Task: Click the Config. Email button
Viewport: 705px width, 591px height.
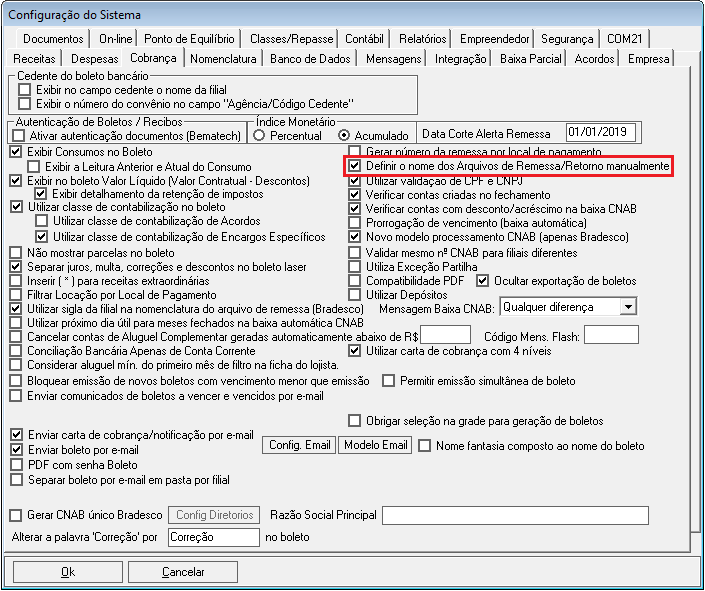Action: 299,445
